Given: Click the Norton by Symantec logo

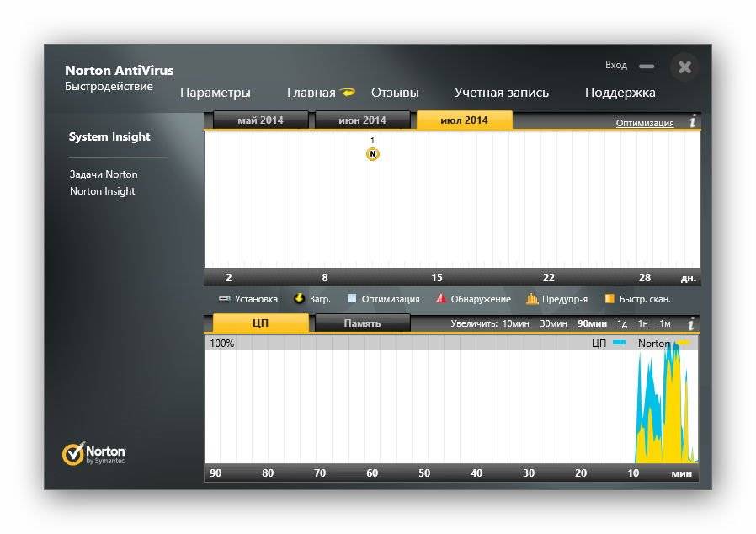Looking at the screenshot, I should [93, 453].
